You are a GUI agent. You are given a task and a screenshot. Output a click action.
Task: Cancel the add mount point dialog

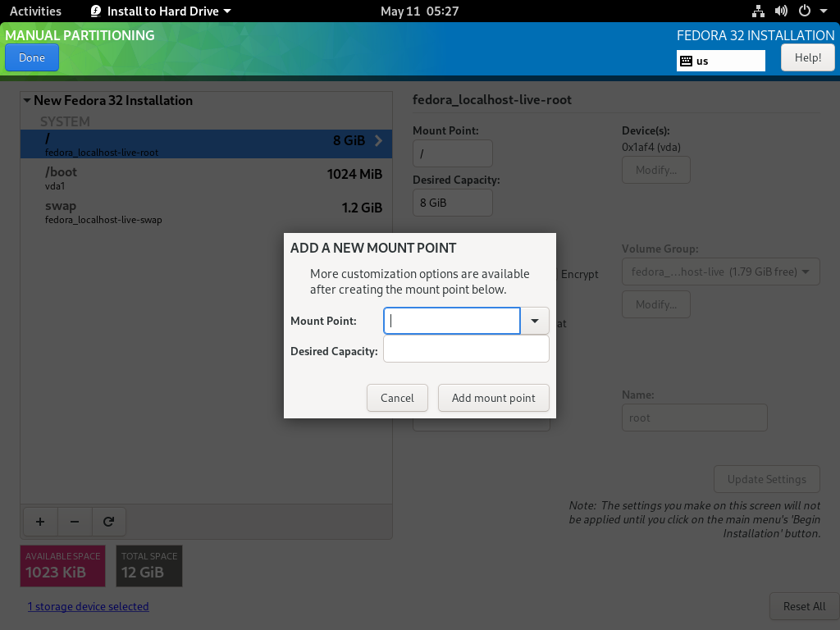(398, 398)
